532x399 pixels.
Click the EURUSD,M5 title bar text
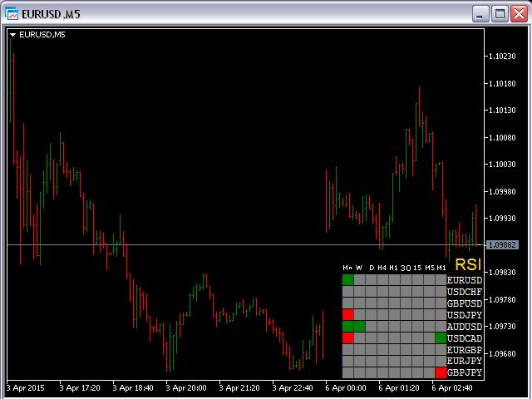tap(51, 14)
